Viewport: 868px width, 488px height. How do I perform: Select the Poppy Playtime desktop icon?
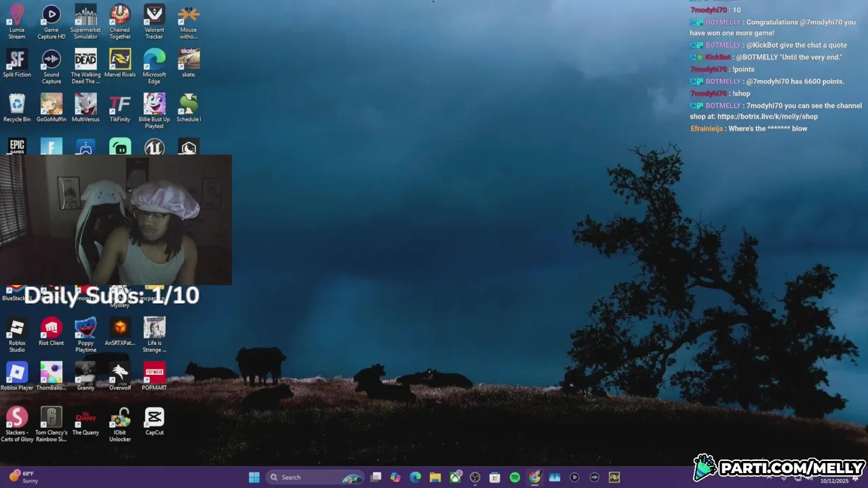click(85, 335)
